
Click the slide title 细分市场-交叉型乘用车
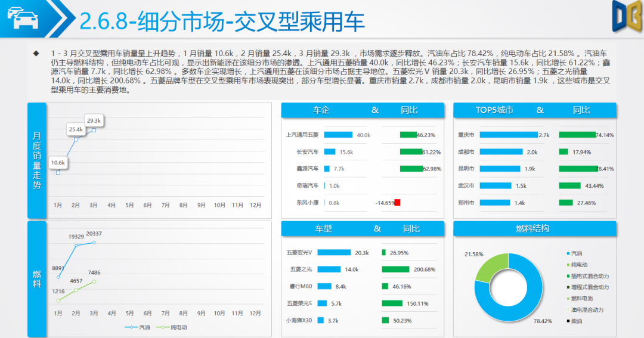click(251, 21)
